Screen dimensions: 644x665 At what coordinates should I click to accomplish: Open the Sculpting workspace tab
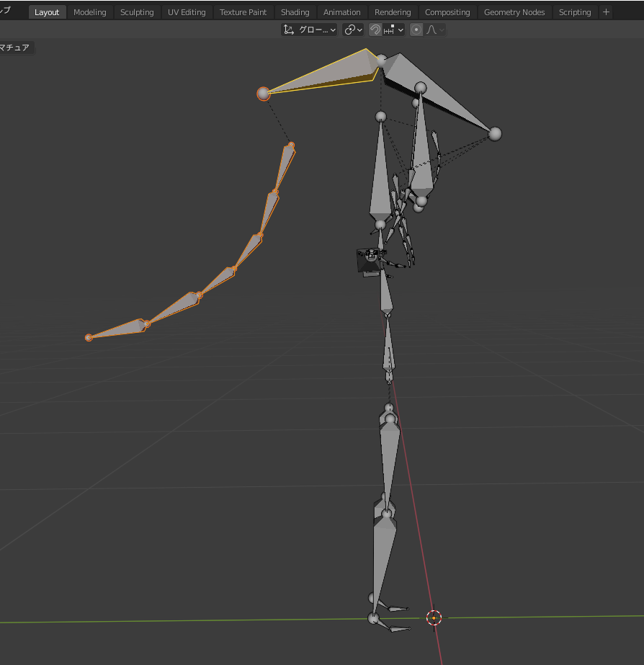[x=137, y=12]
